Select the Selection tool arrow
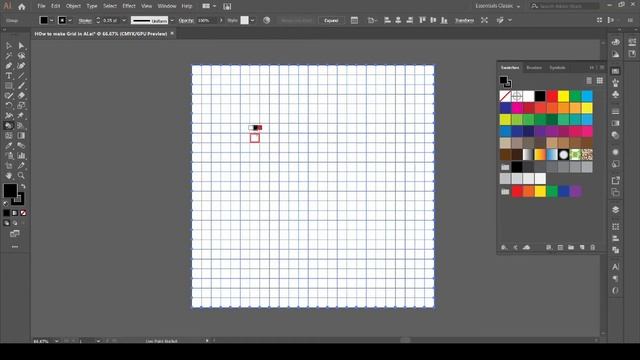The image size is (640, 360). (9, 46)
